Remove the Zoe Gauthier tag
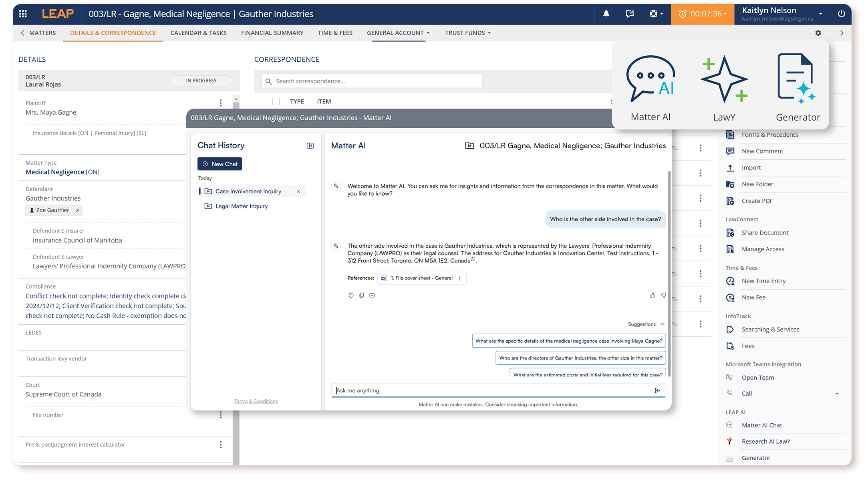Viewport: 868px width, 481px height. (x=78, y=210)
